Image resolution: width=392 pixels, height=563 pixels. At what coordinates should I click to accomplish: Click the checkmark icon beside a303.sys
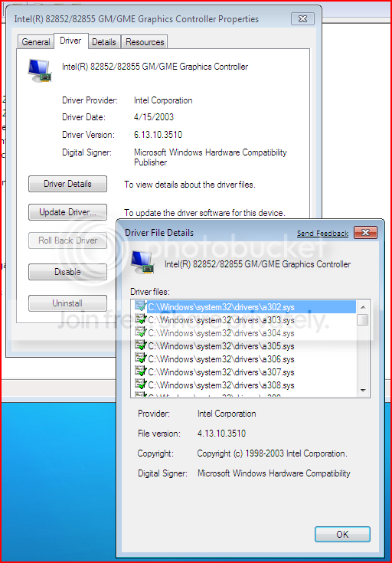pyautogui.click(x=141, y=319)
